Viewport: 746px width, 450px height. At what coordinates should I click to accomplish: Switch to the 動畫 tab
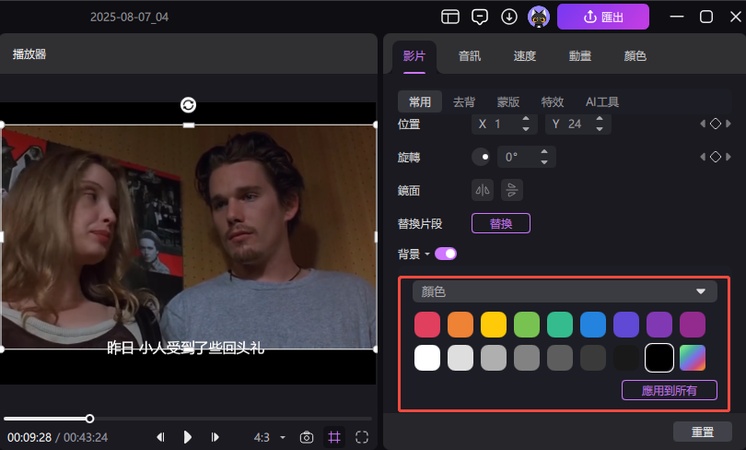pyautogui.click(x=580, y=56)
